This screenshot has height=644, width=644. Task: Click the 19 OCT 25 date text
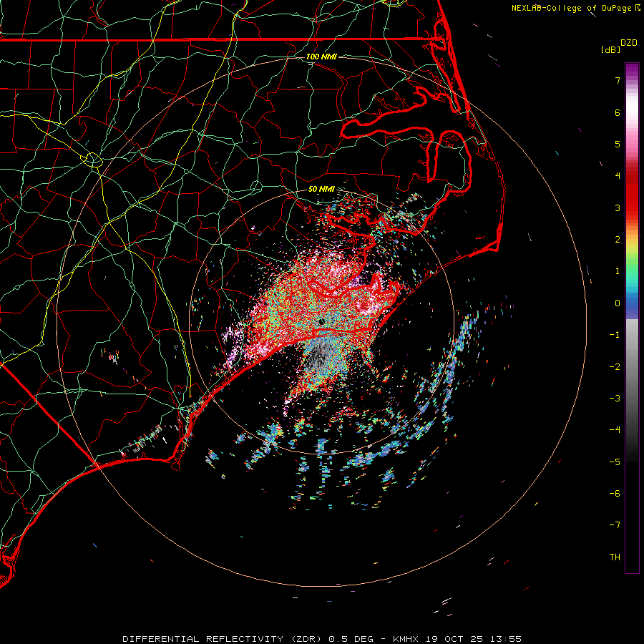pyautogui.click(x=456, y=639)
